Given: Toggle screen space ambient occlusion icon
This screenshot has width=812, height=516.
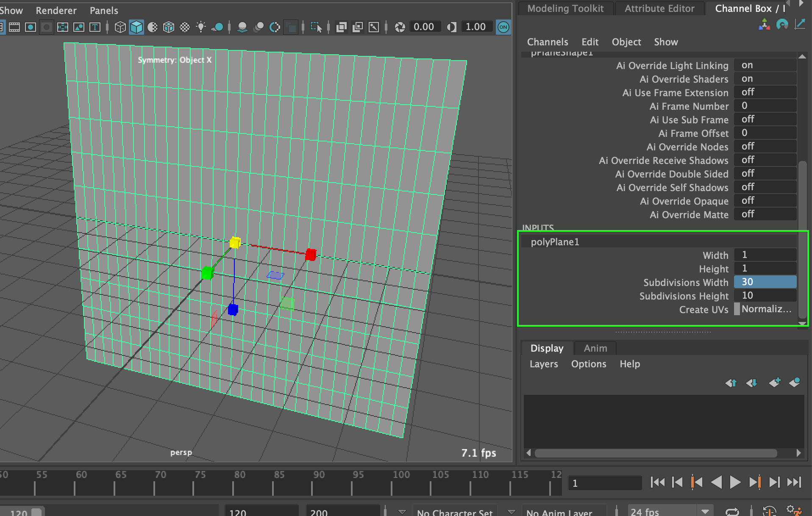Looking at the screenshot, I should pos(242,28).
